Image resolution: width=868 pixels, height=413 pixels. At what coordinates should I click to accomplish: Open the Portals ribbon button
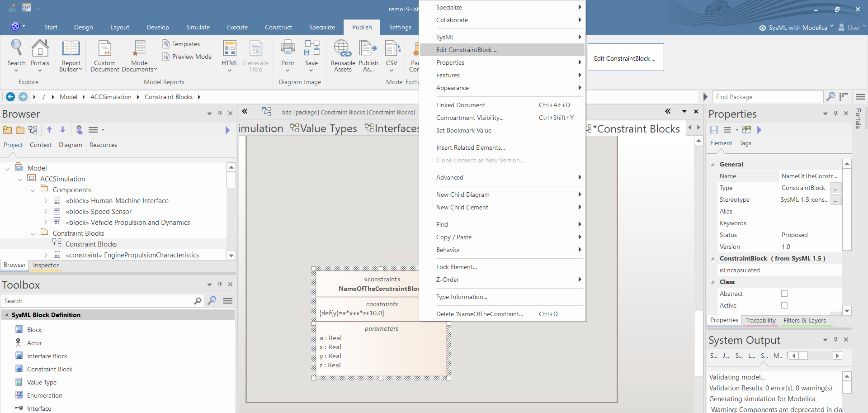coord(40,55)
